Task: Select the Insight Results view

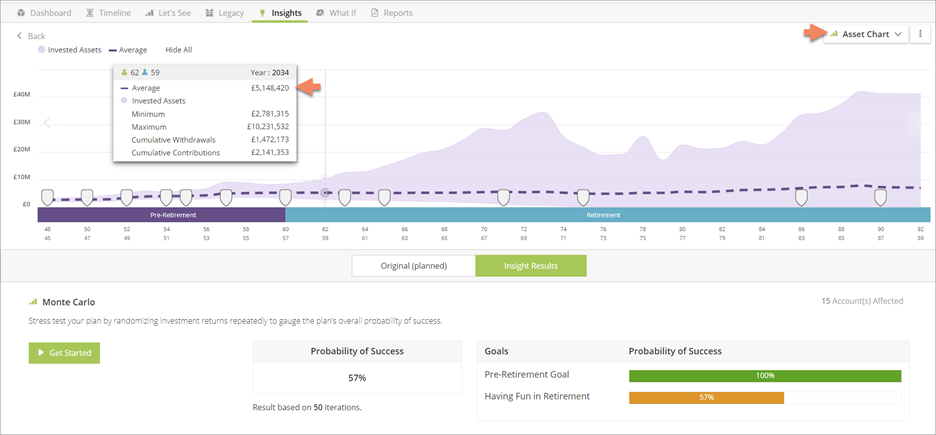Action: pos(530,266)
